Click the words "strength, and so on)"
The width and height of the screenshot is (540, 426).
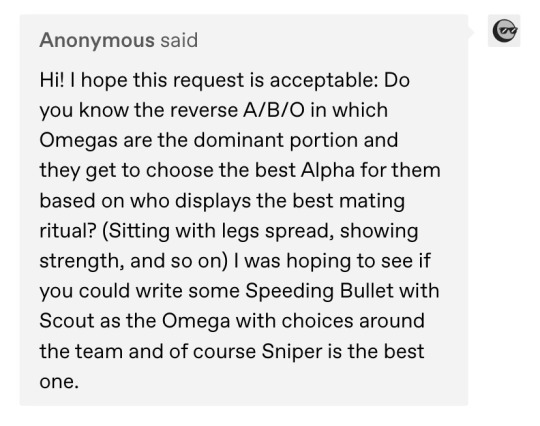134,261
